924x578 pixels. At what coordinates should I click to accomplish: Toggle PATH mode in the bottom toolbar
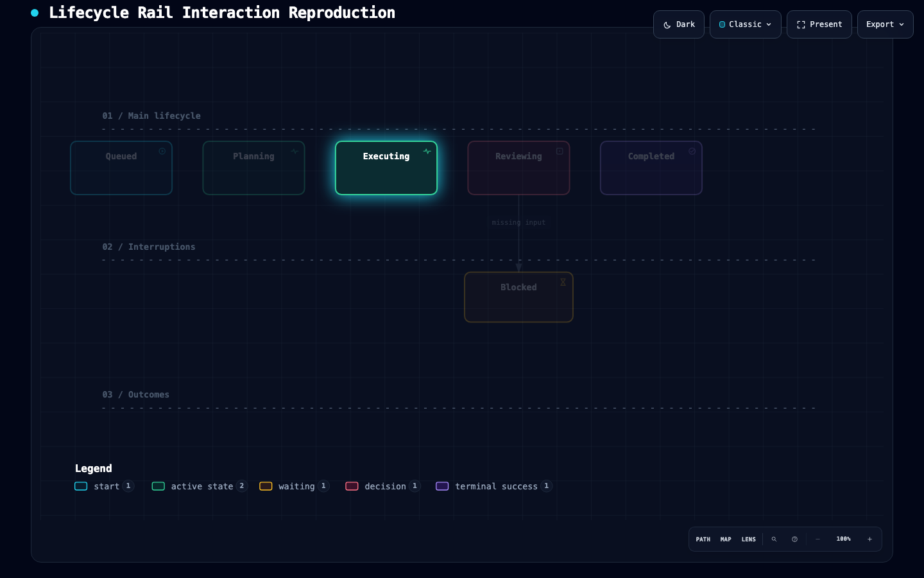703,539
